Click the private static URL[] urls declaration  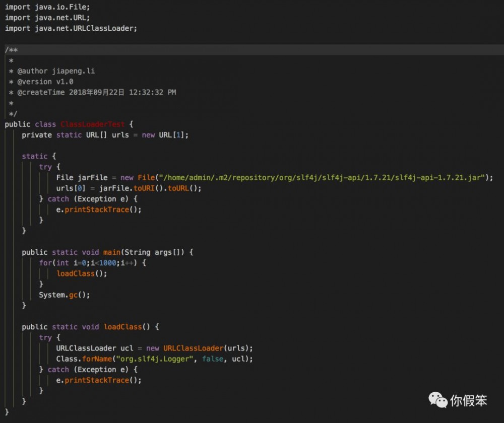pyautogui.click(x=104, y=135)
